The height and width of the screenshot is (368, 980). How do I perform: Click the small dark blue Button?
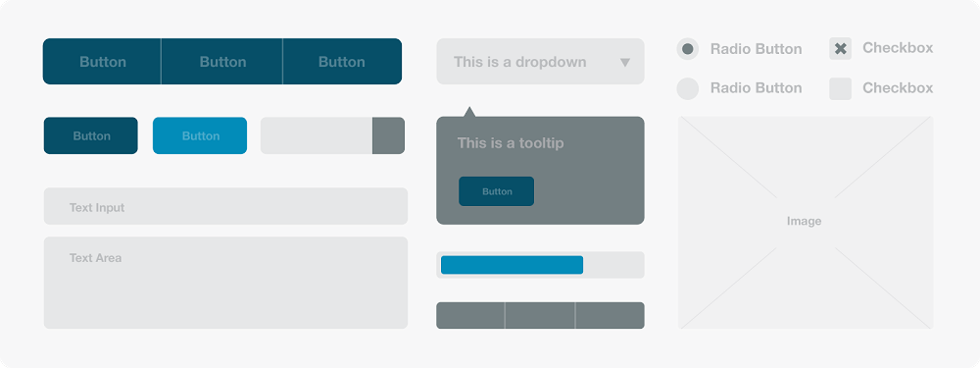click(90, 135)
